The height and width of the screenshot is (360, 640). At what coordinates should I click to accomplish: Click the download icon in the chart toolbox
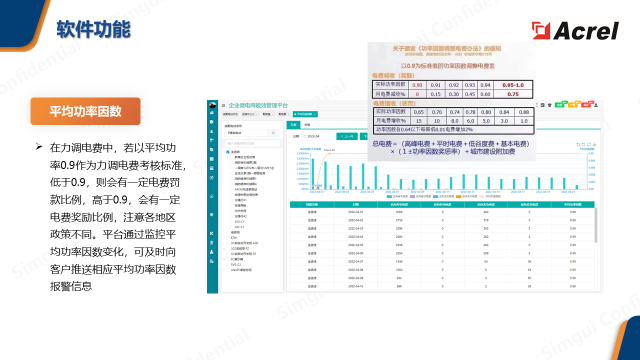[594, 144]
